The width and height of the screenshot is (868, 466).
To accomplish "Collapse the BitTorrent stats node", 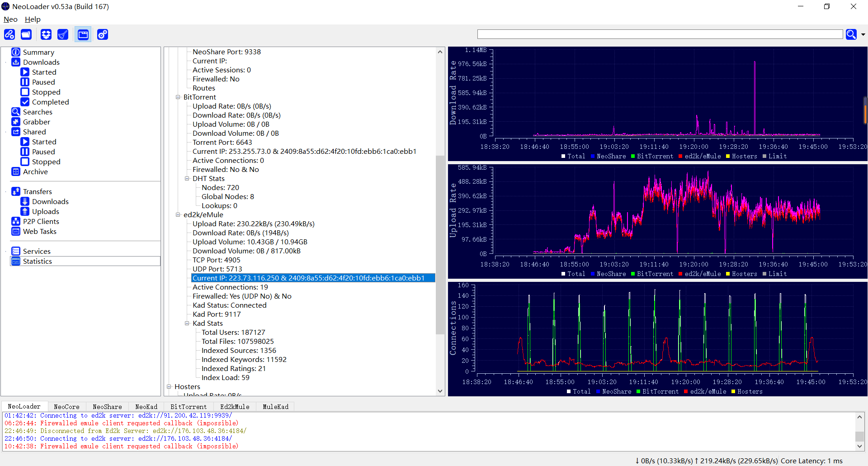I will click(x=178, y=97).
